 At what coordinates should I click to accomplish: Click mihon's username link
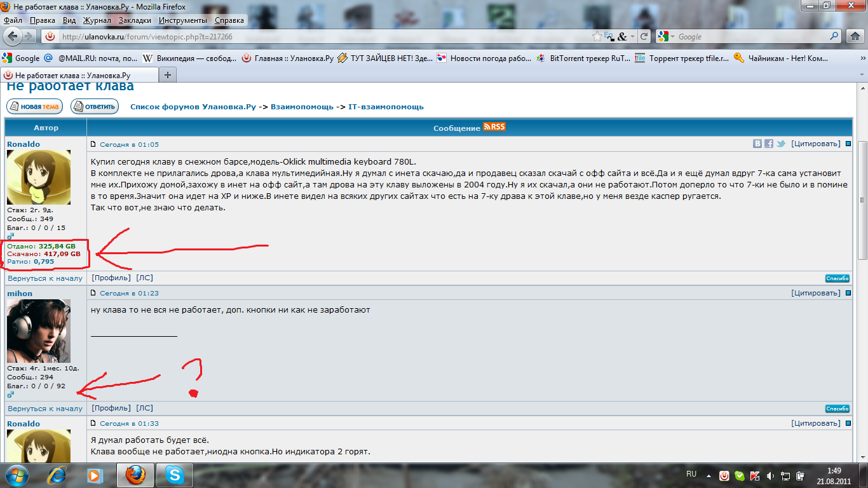[x=20, y=294]
